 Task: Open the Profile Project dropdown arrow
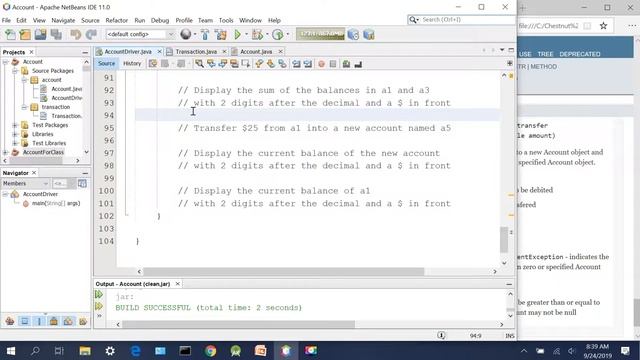coord(288,35)
